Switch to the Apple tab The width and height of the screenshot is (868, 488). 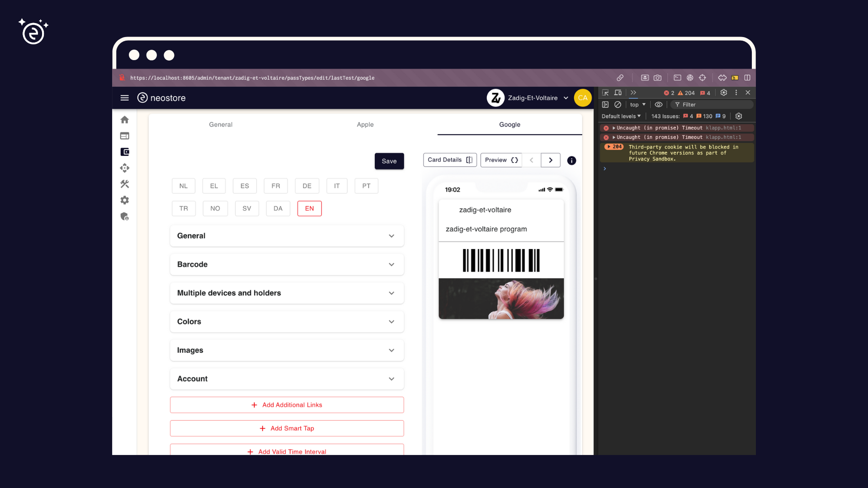(x=365, y=124)
